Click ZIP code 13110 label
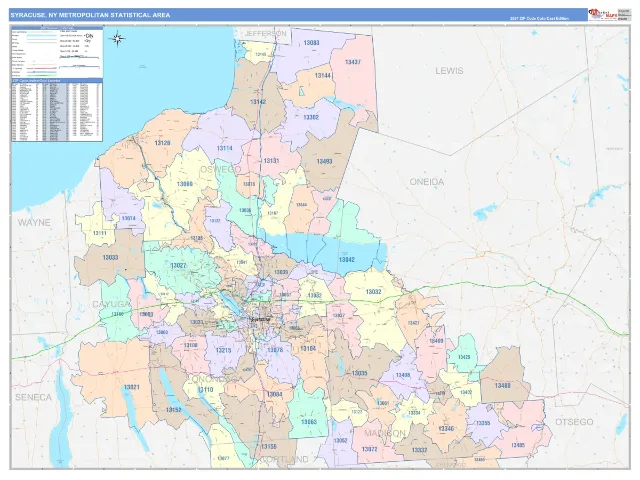The image size is (640, 480). [205, 390]
